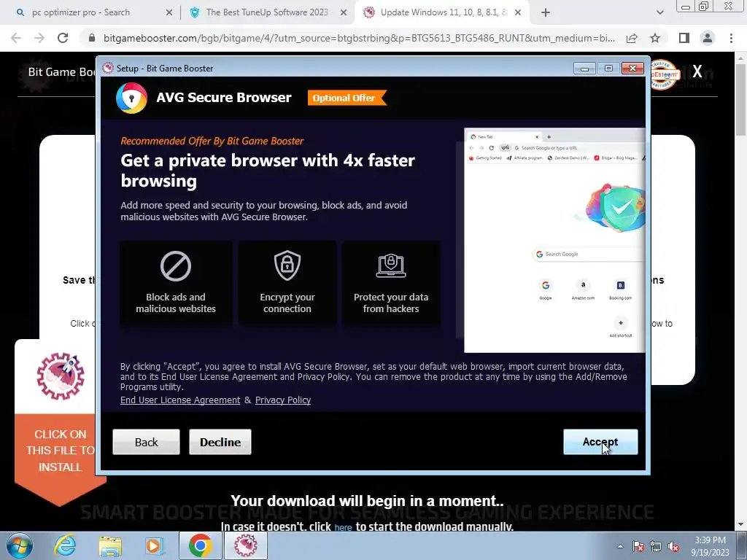
Task: Open Windows Explorer from the taskbar
Action: coord(110,545)
